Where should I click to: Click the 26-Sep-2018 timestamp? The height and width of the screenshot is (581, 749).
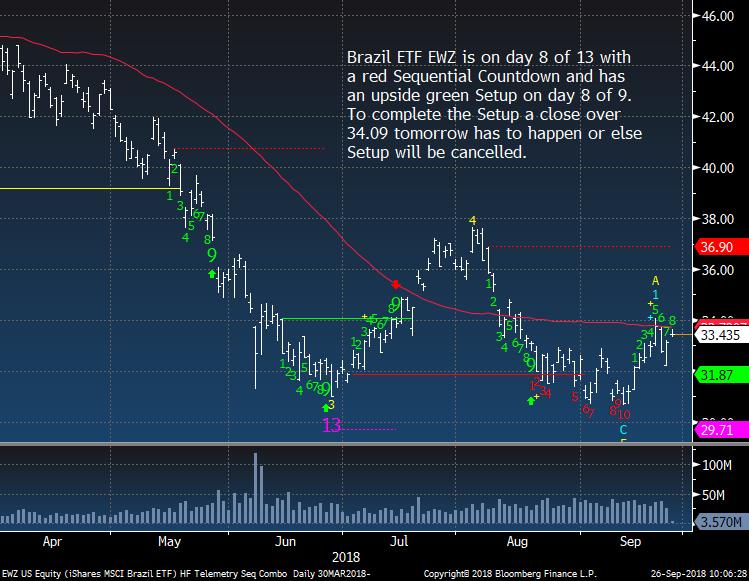pyautogui.click(x=699, y=574)
